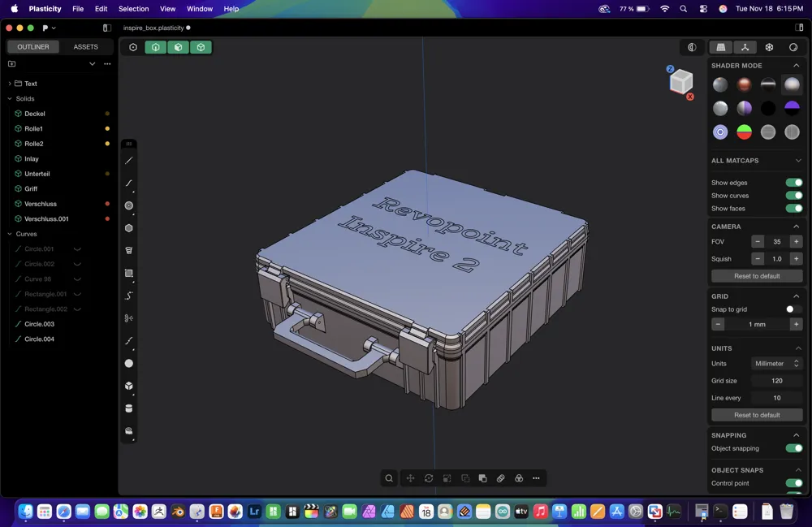Click the measure ruler icon in bottom bar
Image resolution: width=812 pixels, height=527 pixels.
point(501,478)
